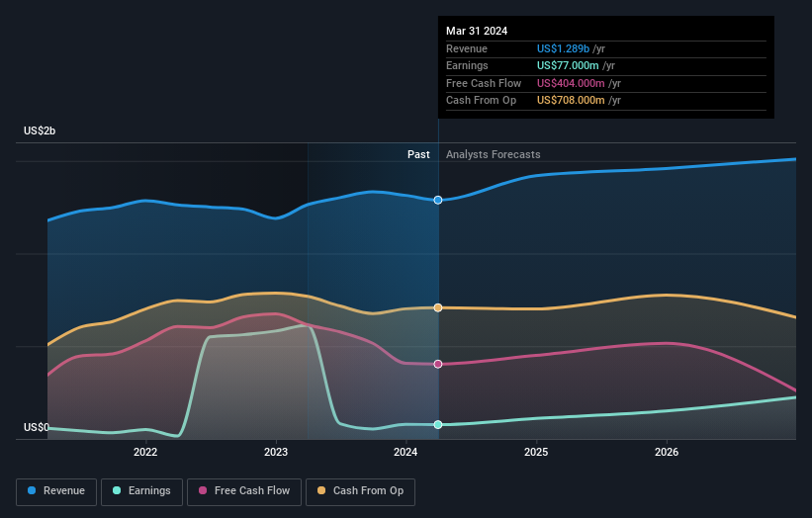812x518 pixels.
Task: Click the orange Cash From Op legend dot
Action: (321, 490)
